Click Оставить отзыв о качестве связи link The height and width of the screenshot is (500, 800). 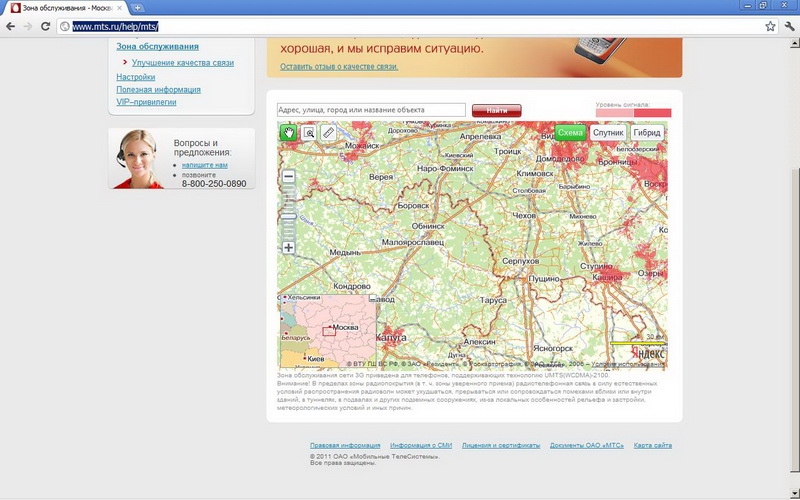339,67
